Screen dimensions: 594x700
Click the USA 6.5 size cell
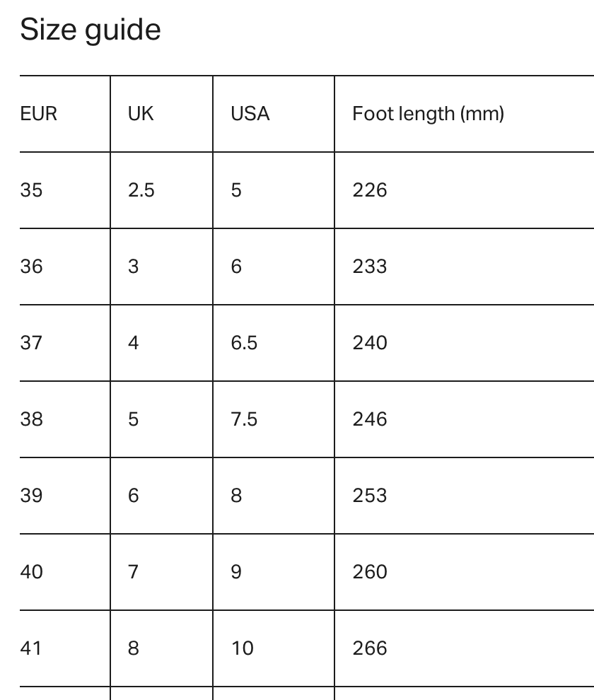[x=244, y=343]
